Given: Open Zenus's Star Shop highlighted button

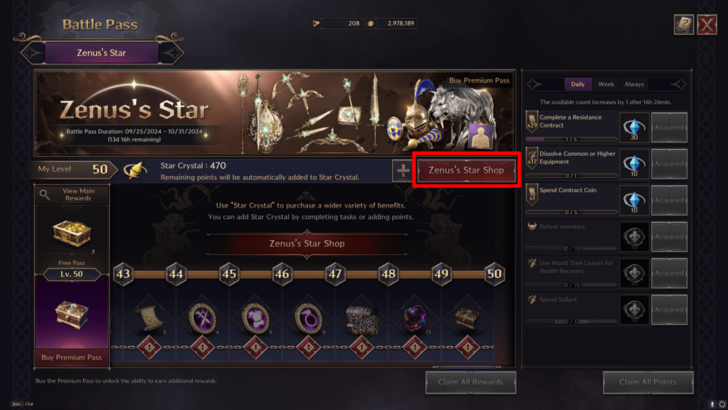Looking at the screenshot, I should point(466,170).
